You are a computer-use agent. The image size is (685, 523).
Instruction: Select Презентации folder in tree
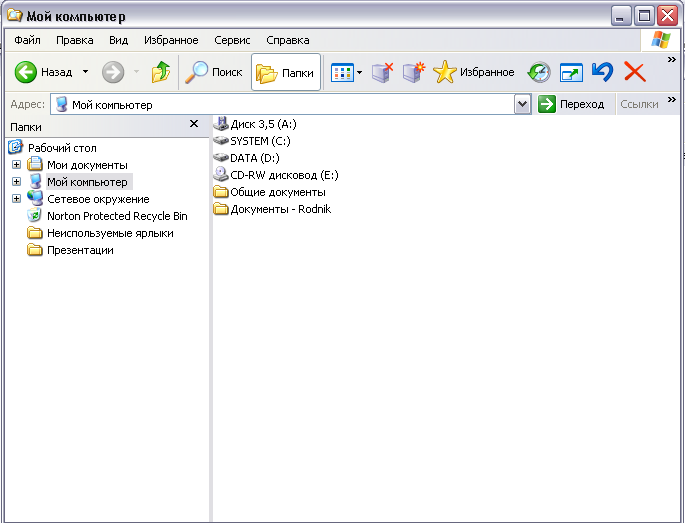(80, 250)
